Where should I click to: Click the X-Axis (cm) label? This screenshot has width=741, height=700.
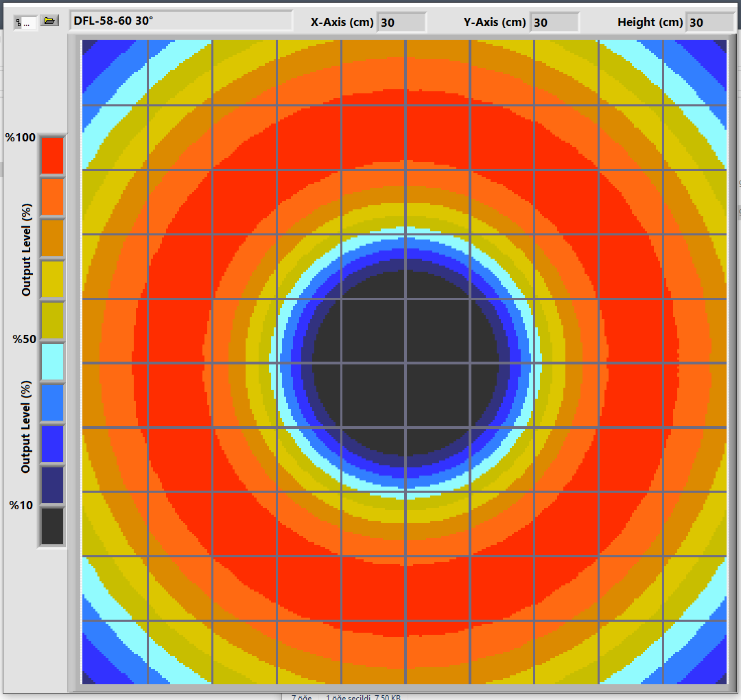click(x=342, y=23)
